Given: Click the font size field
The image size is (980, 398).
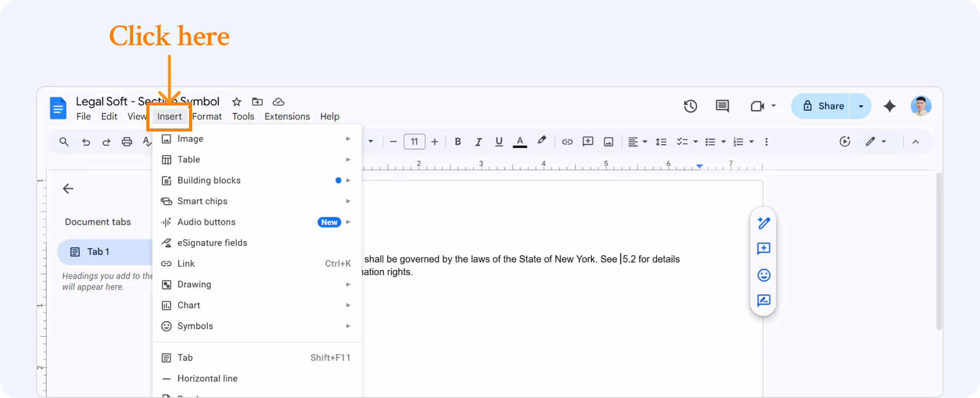Looking at the screenshot, I should pyautogui.click(x=414, y=142).
